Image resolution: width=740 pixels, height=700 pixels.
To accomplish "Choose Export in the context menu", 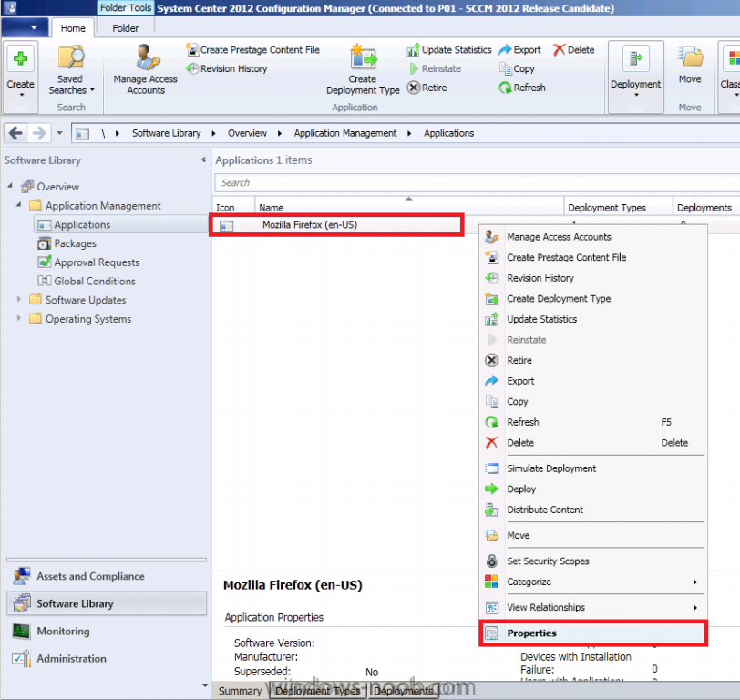I will click(593, 381).
